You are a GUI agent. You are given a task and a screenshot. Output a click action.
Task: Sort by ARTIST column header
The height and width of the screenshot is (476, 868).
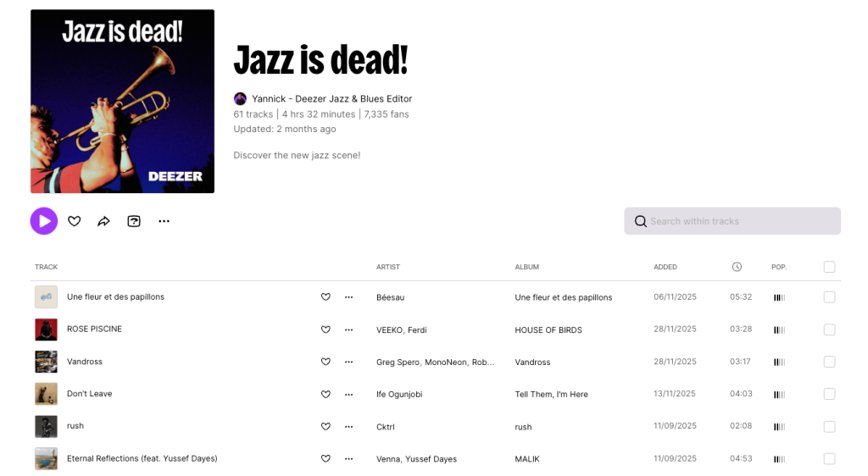pyautogui.click(x=388, y=267)
